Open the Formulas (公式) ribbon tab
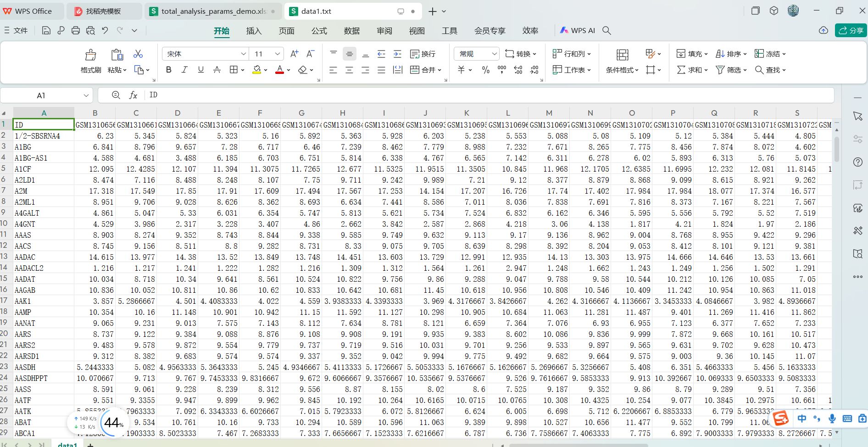This screenshot has height=447, width=868. (x=319, y=31)
